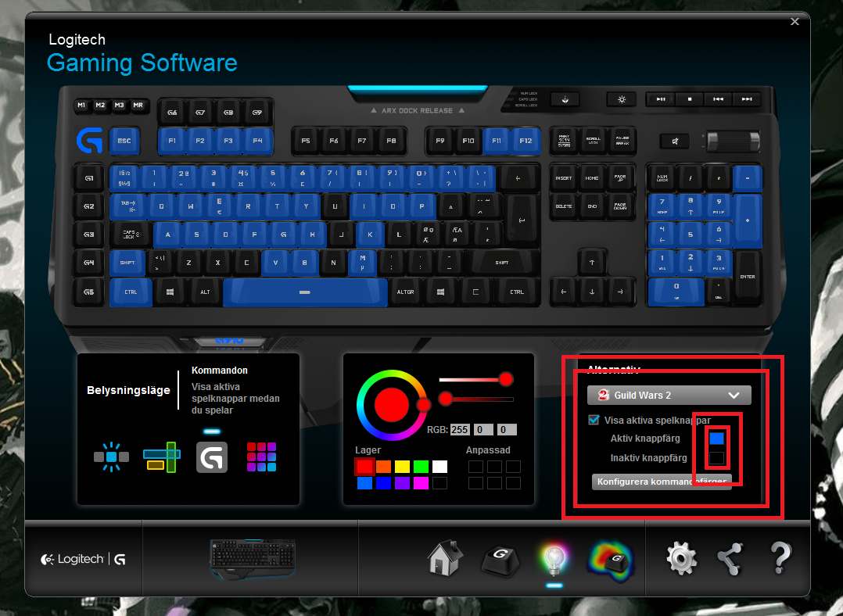Pick the Inaktiv knappfärg black swatch
The width and height of the screenshot is (843, 616).
716,458
